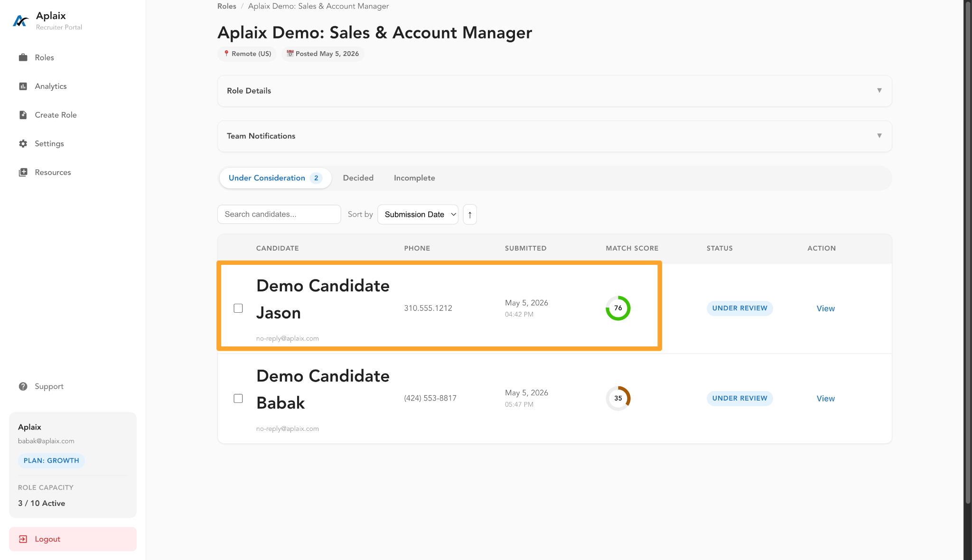972x560 pixels.
Task: Click the Logout exit icon
Action: [x=23, y=539]
